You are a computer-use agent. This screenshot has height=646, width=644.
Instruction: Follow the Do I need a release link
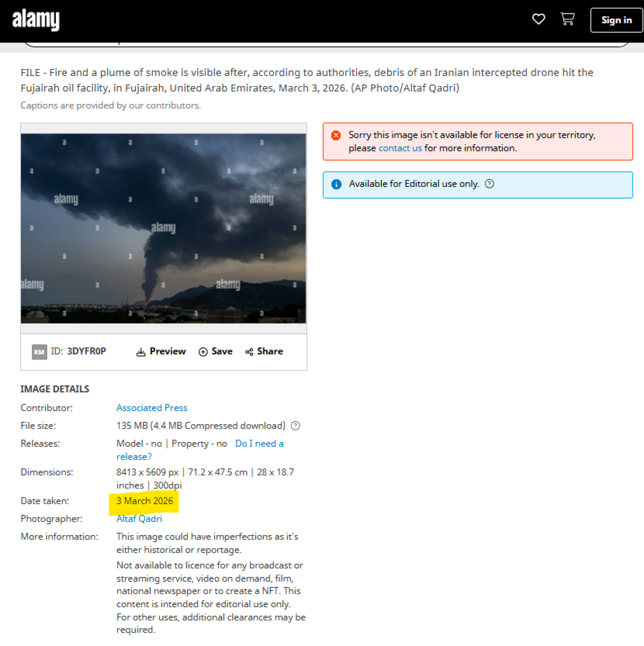pos(200,450)
